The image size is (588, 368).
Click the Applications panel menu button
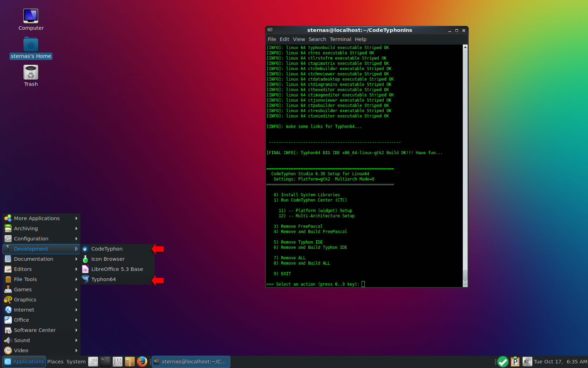(24, 362)
